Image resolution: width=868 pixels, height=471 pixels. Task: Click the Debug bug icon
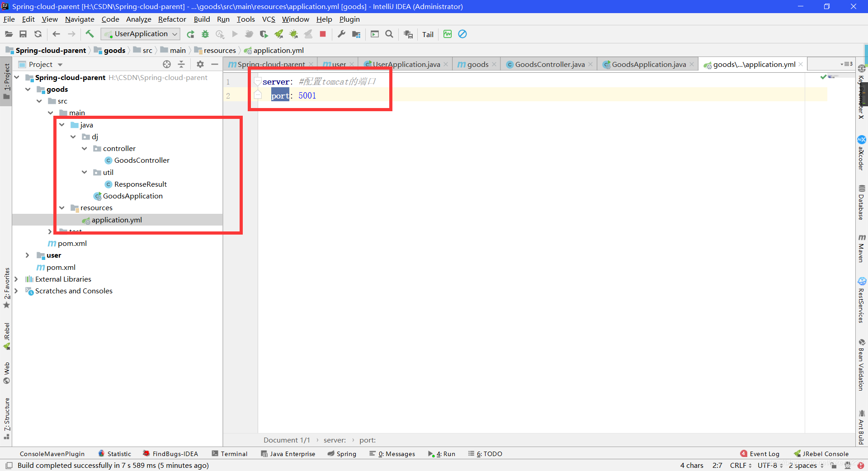click(205, 34)
